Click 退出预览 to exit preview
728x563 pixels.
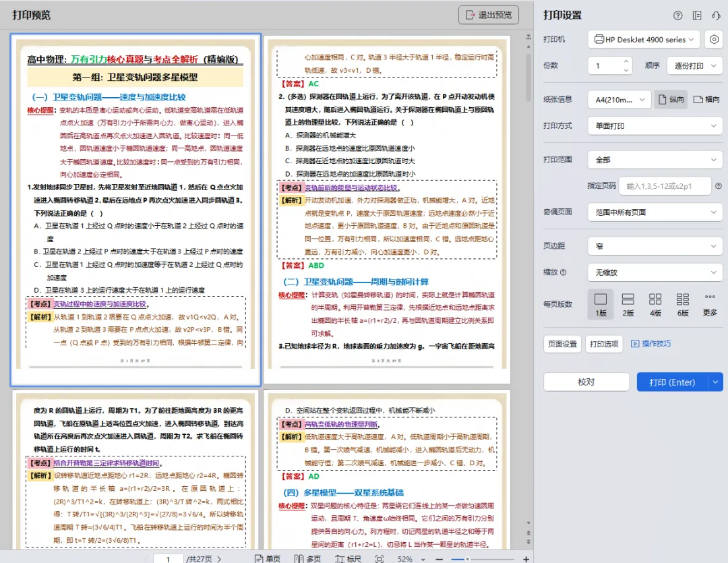pyautogui.click(x=489, y=15)
